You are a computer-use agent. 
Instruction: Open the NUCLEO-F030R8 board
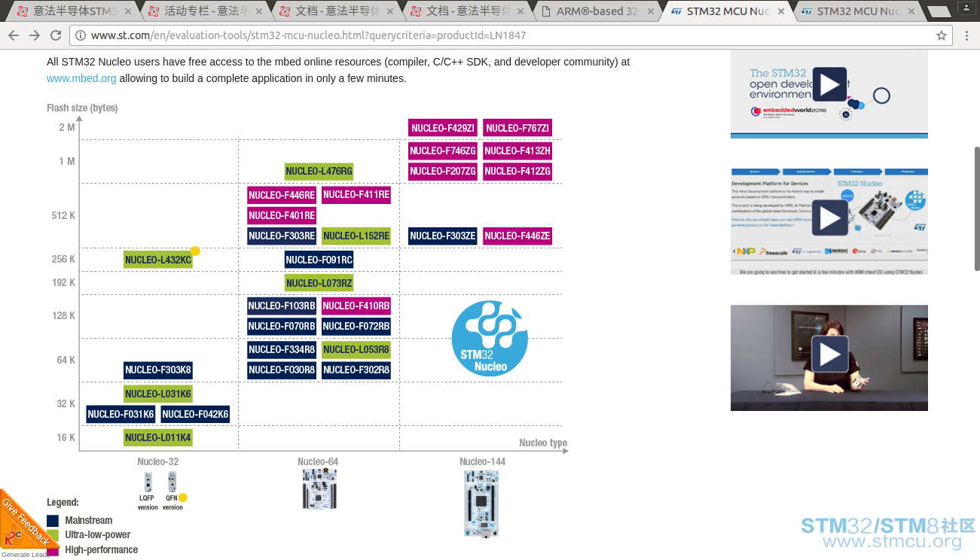coord(282,370)
